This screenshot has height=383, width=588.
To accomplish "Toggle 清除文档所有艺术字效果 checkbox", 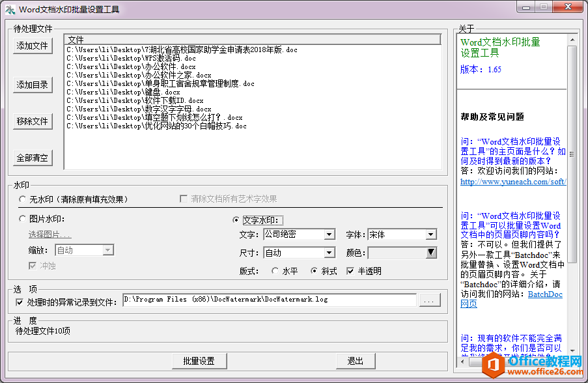I will click(184, 199).
